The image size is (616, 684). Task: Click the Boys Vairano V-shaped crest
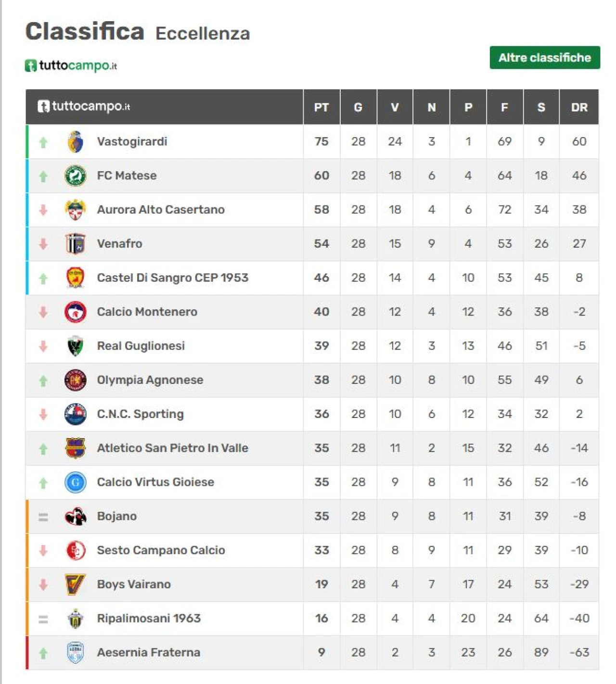click(x=75, y=584)
